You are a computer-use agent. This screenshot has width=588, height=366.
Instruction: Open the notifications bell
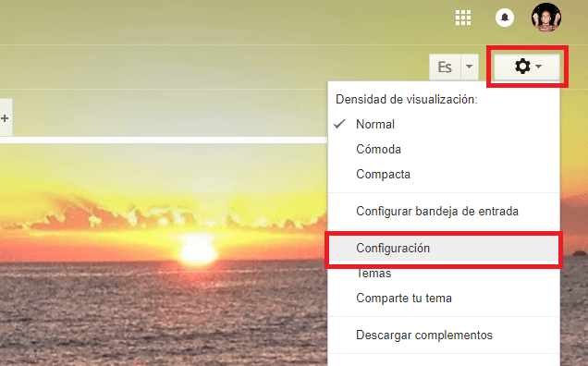click(x=505, y=18)
